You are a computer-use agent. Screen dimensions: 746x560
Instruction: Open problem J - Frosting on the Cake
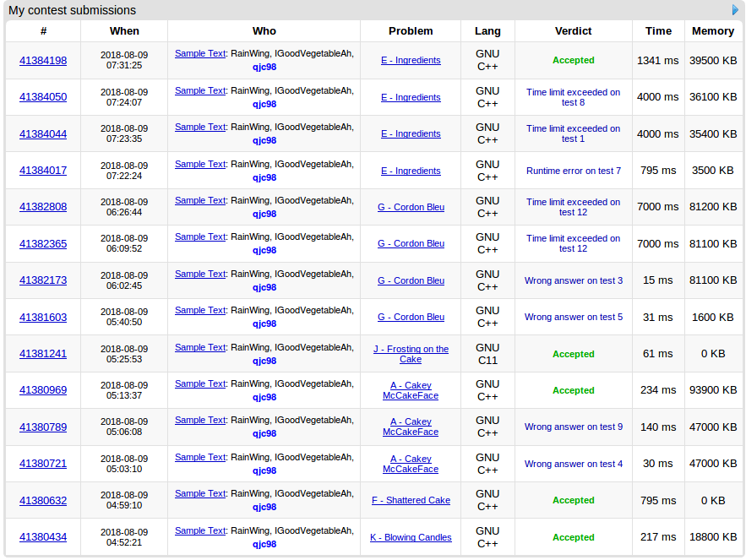pyautogui.click(x=411, y=354)
